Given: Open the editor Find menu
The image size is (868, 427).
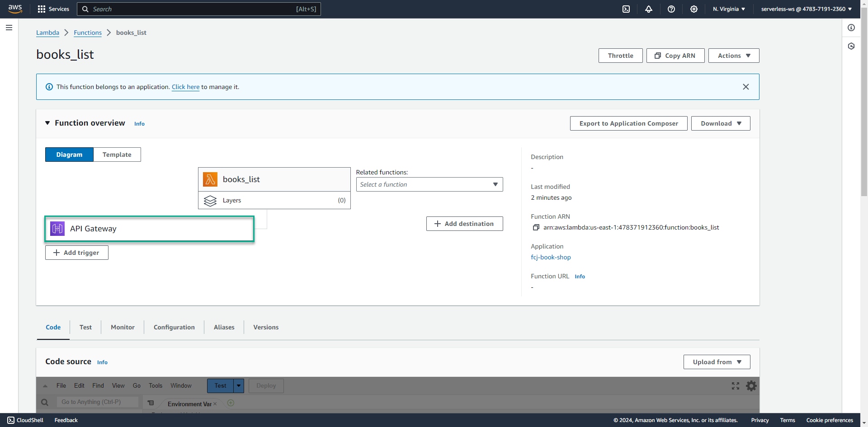Looking at the screenshot, I should (98, 385).
